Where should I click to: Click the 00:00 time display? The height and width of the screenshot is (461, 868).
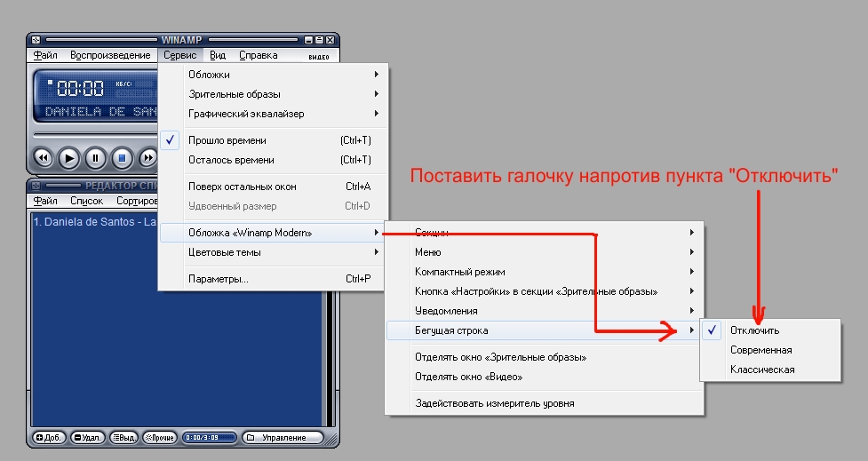point(80,88)
